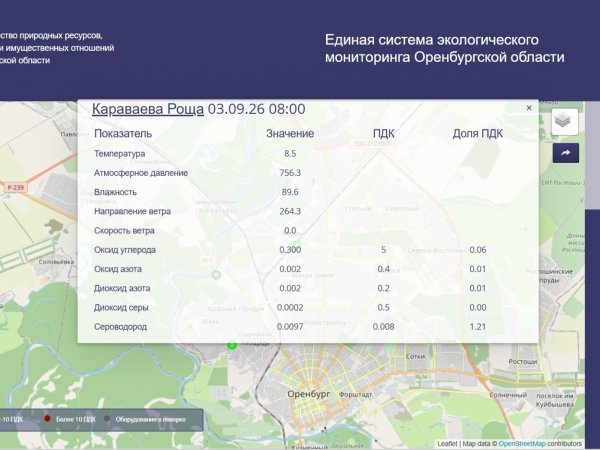Click the page title 'Единая система экологического мониторинга'

pyautogui.click(x=444, y=49)
